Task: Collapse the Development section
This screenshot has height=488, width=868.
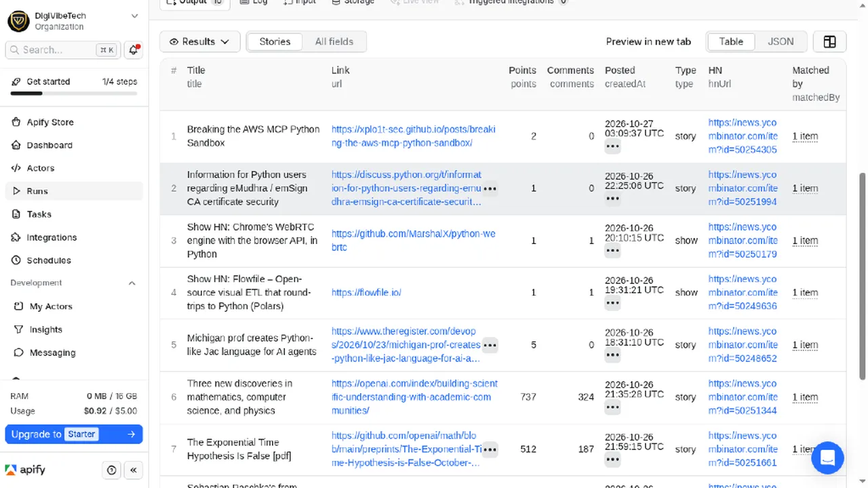Action: pyautogui.click(x=132, y=283)
